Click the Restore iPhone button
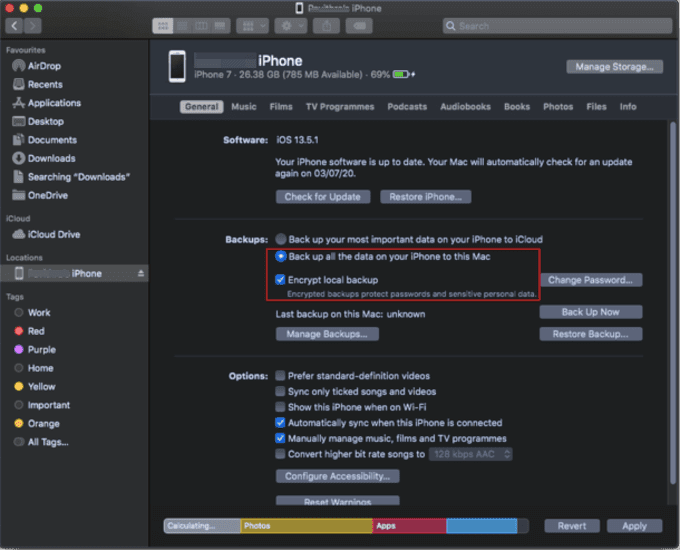Viewport: 680px width, 550px height. coord(425,197)
